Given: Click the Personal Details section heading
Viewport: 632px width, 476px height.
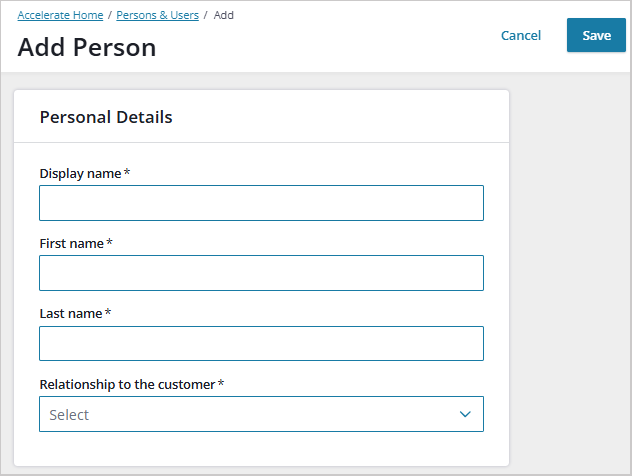Looking at the screenshot, I should point(106,117).
